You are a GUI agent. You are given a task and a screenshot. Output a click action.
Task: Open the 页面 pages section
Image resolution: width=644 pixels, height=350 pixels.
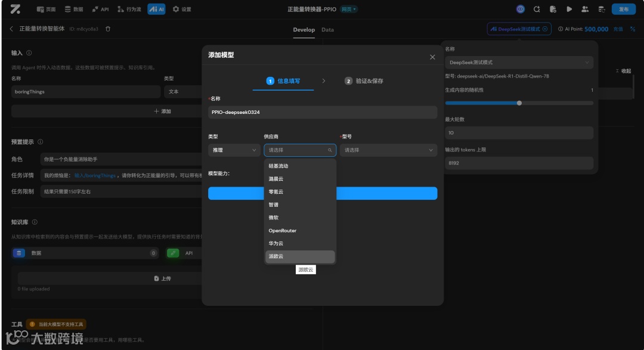46,9
